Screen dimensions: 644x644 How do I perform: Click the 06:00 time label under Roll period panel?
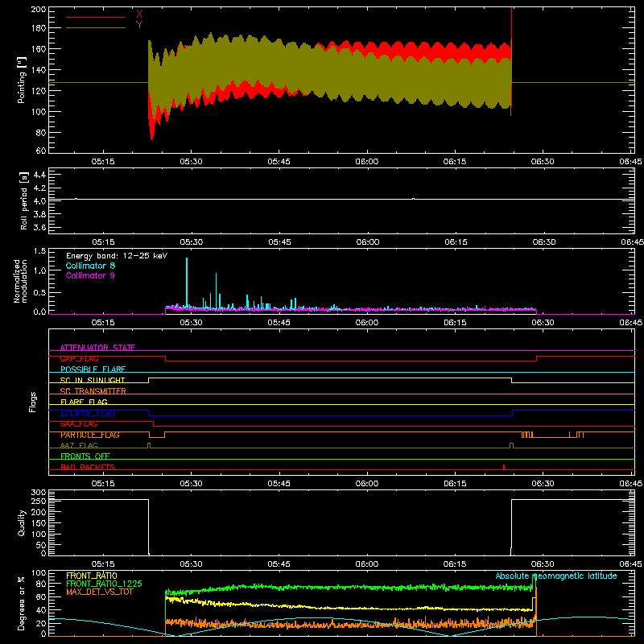[x=368, y=242]
